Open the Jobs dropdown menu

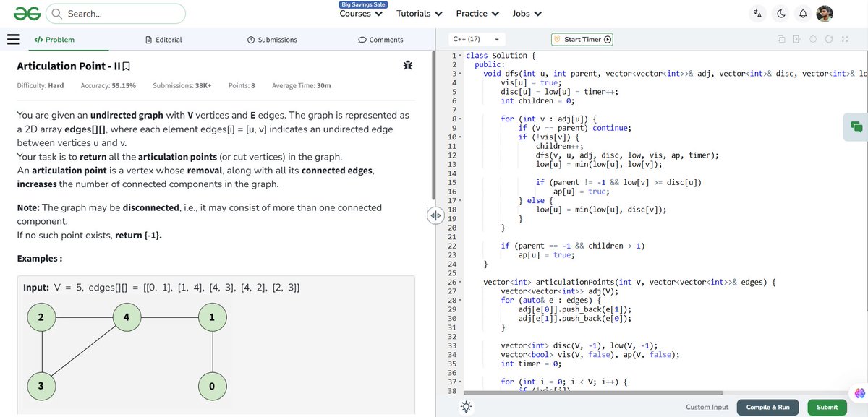pyautogui.click(x=527, y=14)
